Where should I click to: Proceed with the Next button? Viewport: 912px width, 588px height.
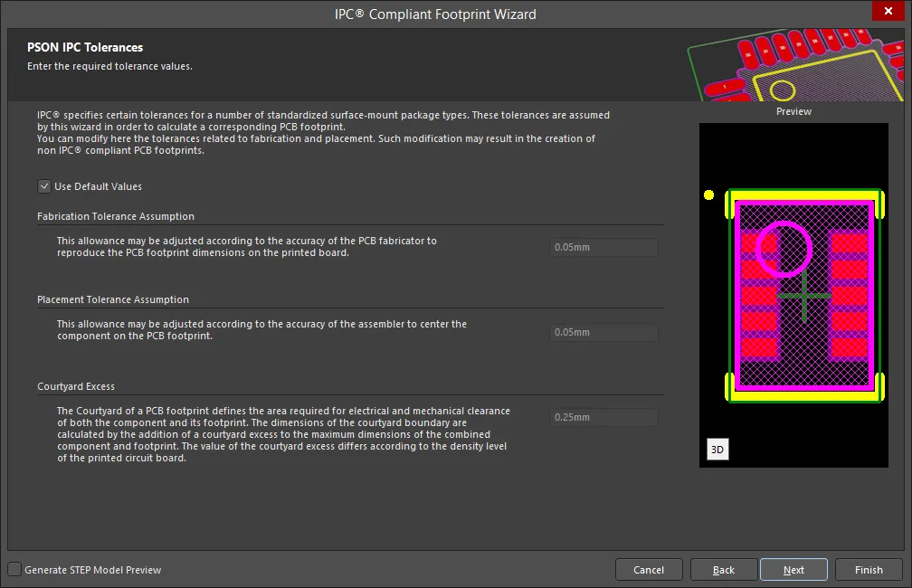(793, 570)
